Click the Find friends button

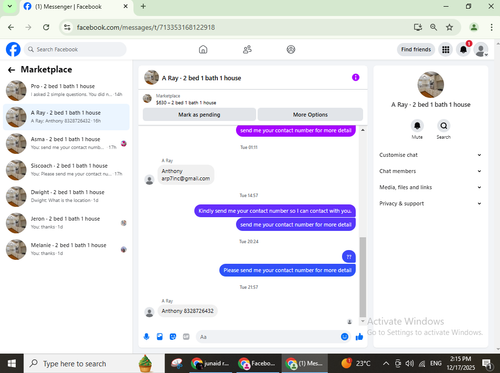(416, 49)
